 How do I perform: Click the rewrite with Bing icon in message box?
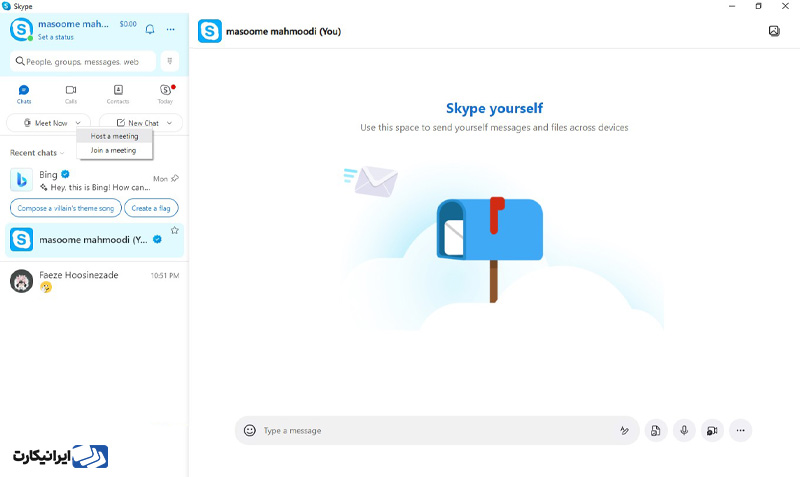tap(624, 431)
